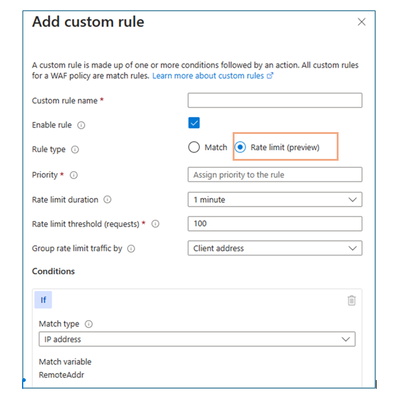
Task: Click the Rate limit duration info icon
Action: click(x=107, y=200)
